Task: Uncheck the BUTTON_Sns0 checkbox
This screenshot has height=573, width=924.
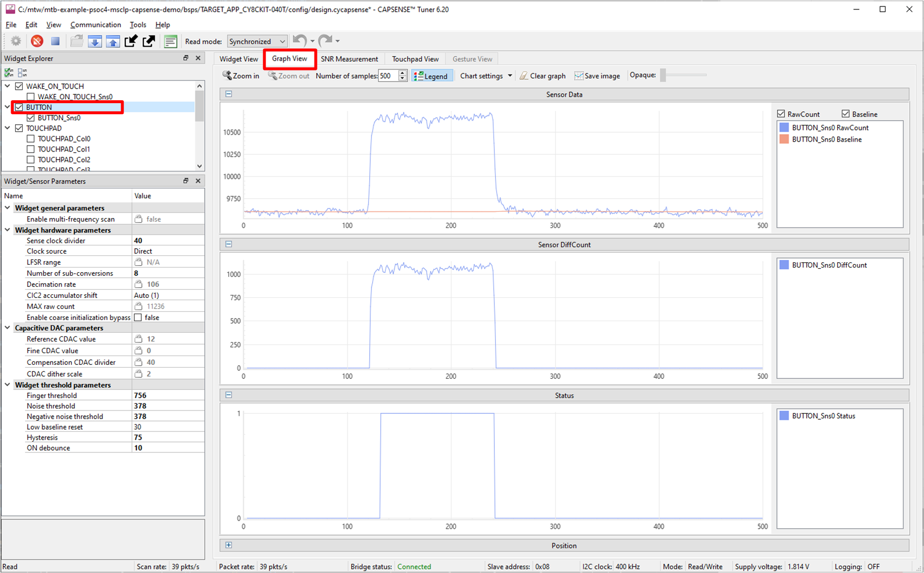Action: pyautogui.click(x=31, y=118)
